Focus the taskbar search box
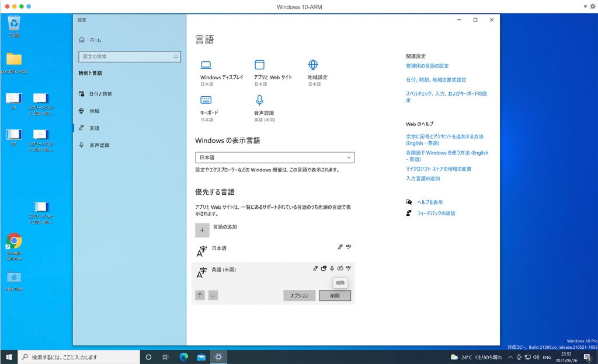The image size is (598, 364). pyautogui.click(x=79, y=357)
